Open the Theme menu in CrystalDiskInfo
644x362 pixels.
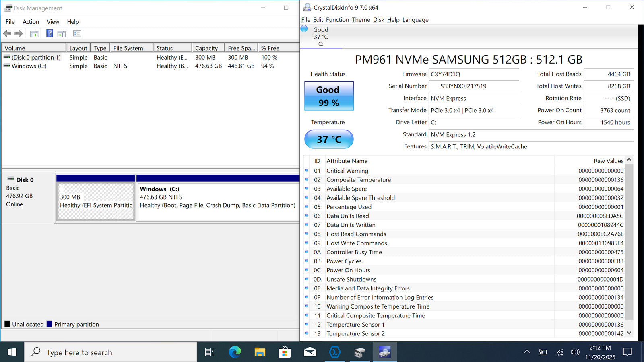(361, 20)
